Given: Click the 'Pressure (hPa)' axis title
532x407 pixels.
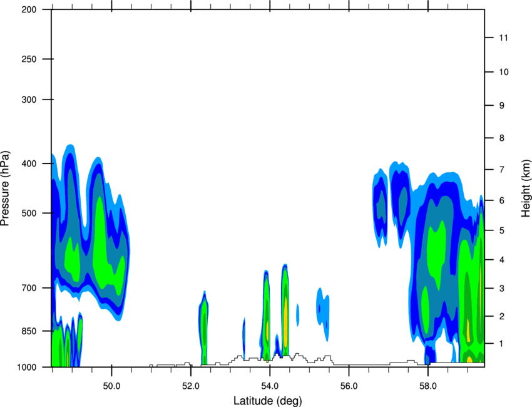Looking at the screenshot, I should pyautogui.click(x=5, y=188).
